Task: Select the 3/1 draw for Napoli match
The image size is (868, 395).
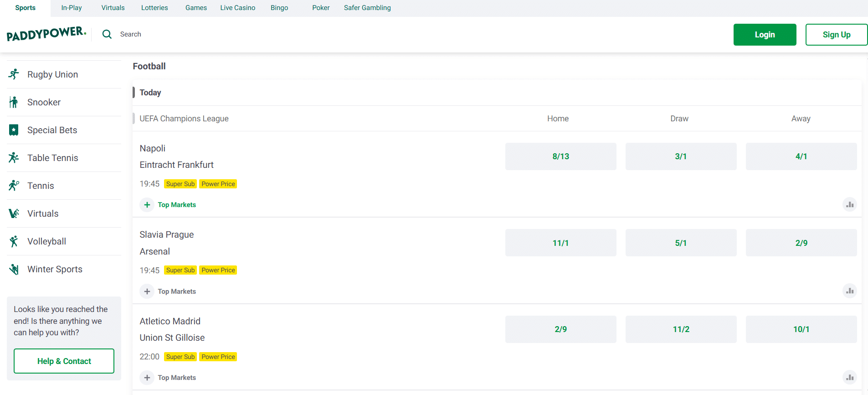Action: coord(681,156)
